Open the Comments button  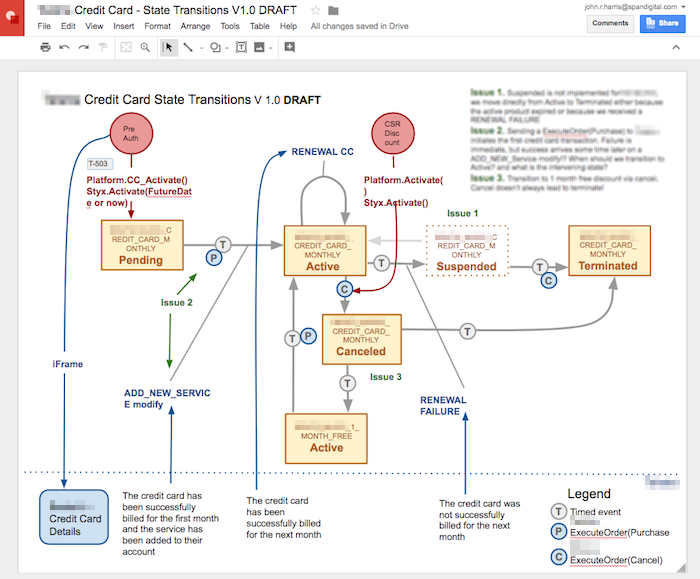point(609,22)
